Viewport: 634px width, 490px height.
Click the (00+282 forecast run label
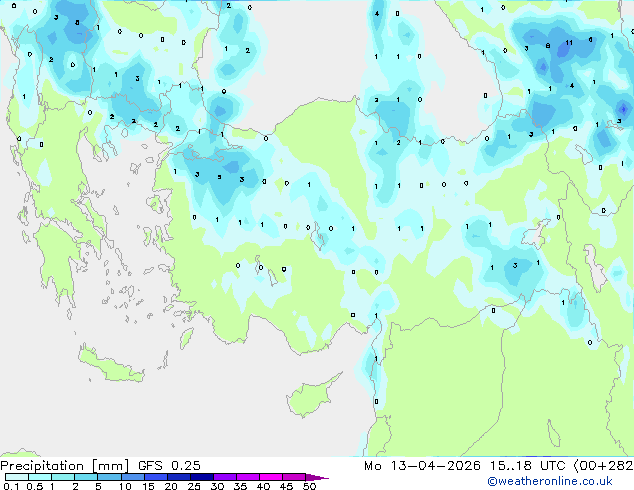[x=603, y=466]
